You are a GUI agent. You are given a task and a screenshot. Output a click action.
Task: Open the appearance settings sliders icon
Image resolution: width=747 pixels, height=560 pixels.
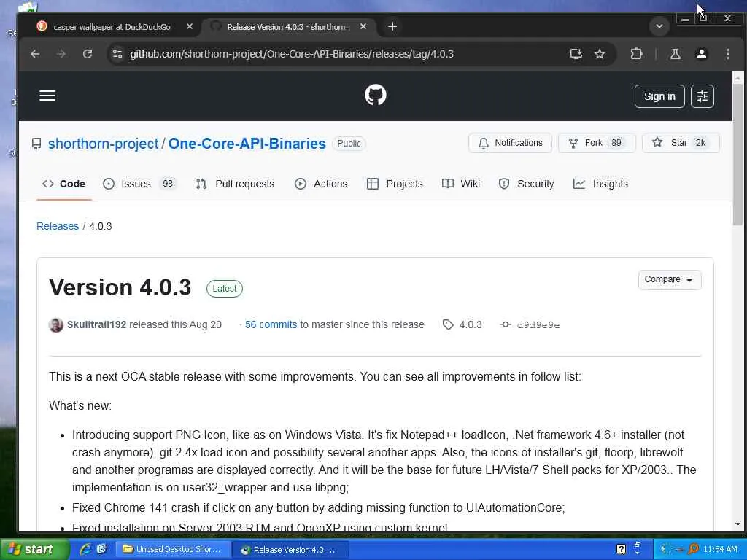[703, 96]
